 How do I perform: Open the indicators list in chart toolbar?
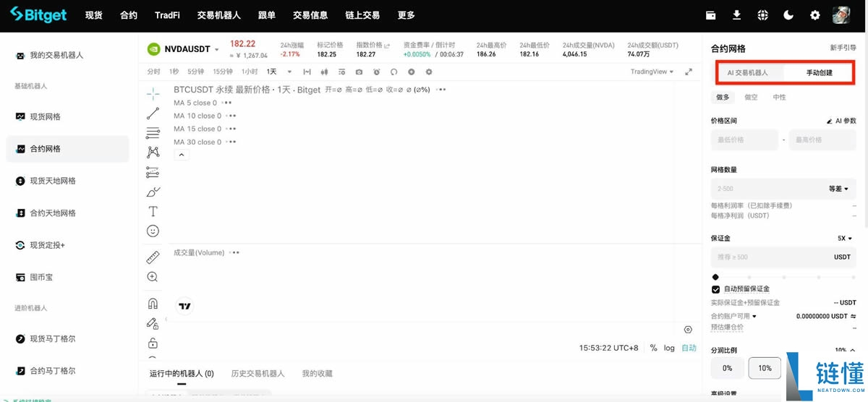(341, 72)
